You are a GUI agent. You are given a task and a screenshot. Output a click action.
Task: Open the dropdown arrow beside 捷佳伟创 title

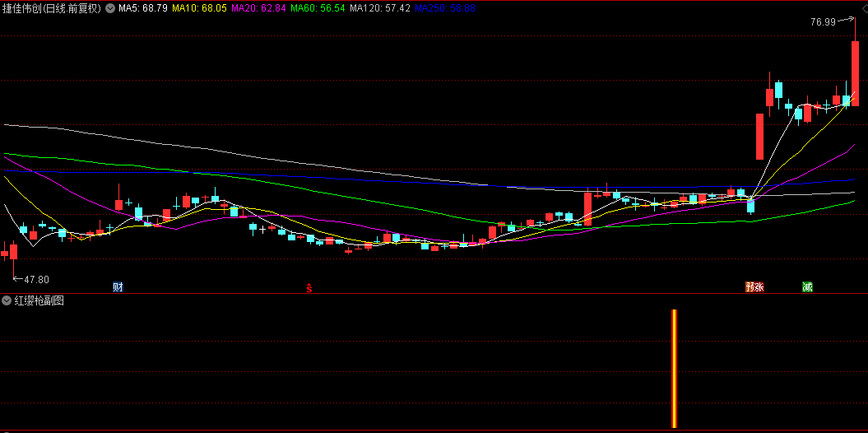(x=110, y=8)
